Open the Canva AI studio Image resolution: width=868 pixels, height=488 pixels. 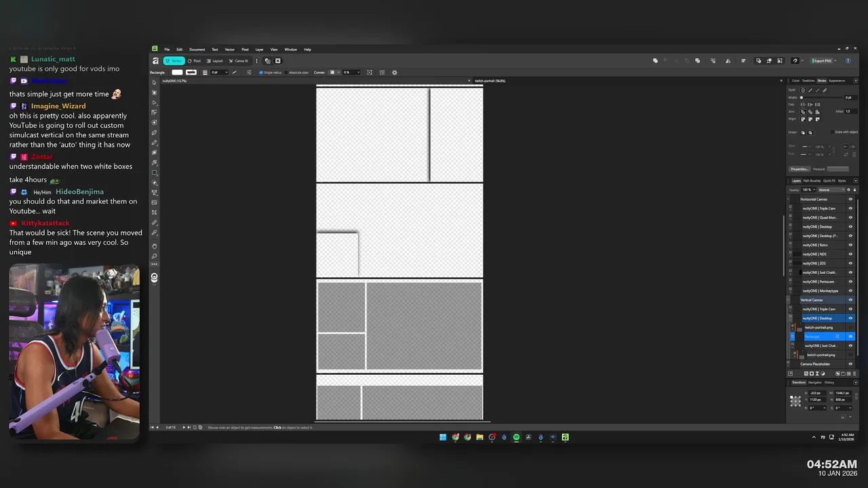239,61
